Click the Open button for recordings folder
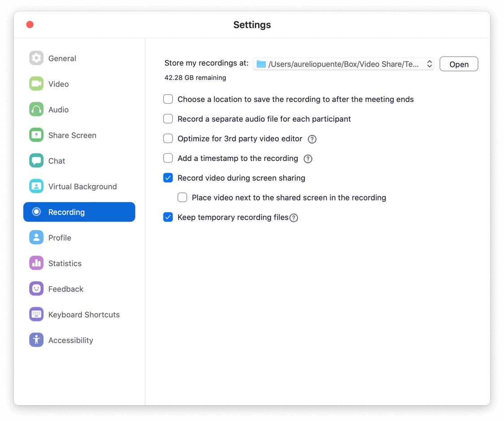Screen dimensions: 504x421 (459, 64)
